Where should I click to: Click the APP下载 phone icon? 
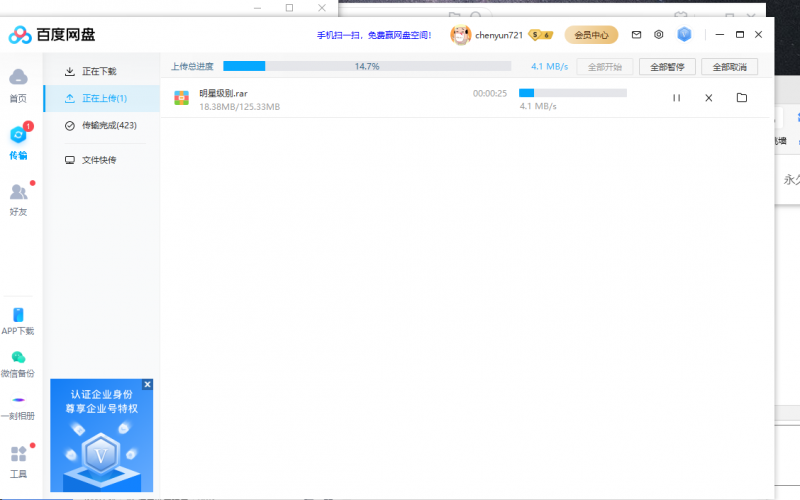tap(18, 315)
